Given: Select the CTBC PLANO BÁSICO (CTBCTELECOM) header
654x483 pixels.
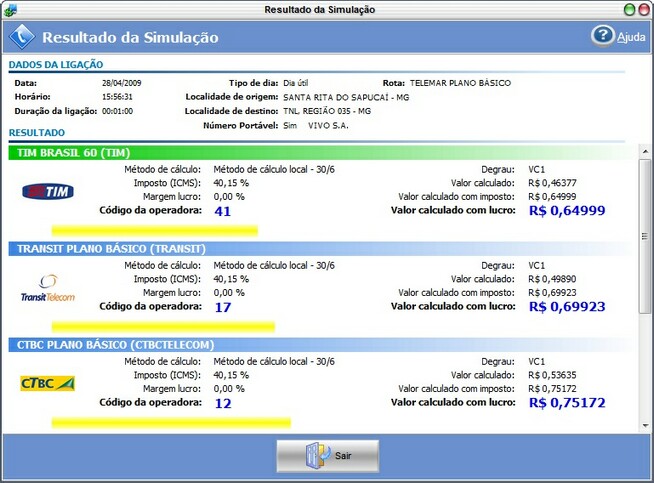Looking at the screenshot, I should click(x=323, y=345).
